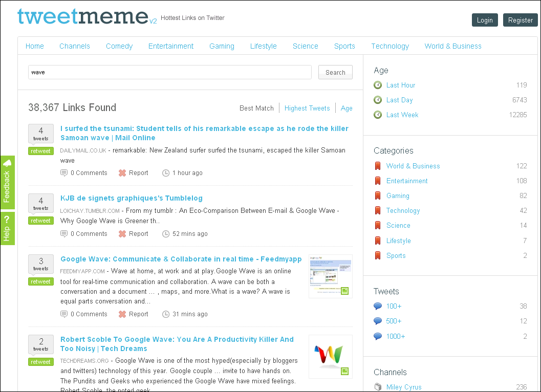Open the Feedback megaphone side tab
This screenshot has height=392, width=541.
point(7,182)
